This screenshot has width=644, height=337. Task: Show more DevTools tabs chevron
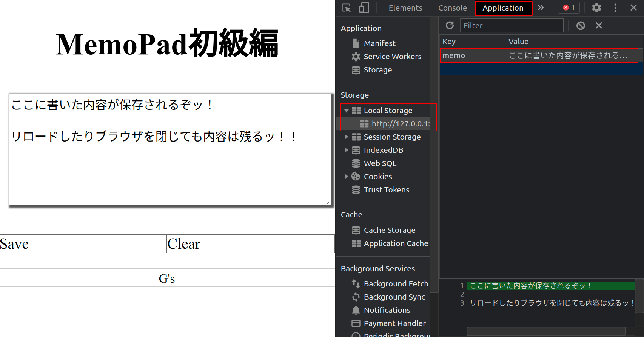click(541, 8)
